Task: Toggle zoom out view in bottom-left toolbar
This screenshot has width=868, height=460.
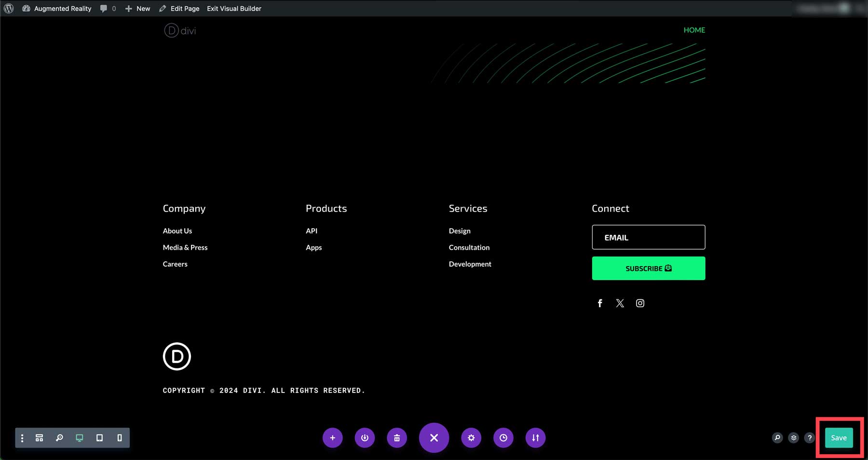Action: (59, 438)
